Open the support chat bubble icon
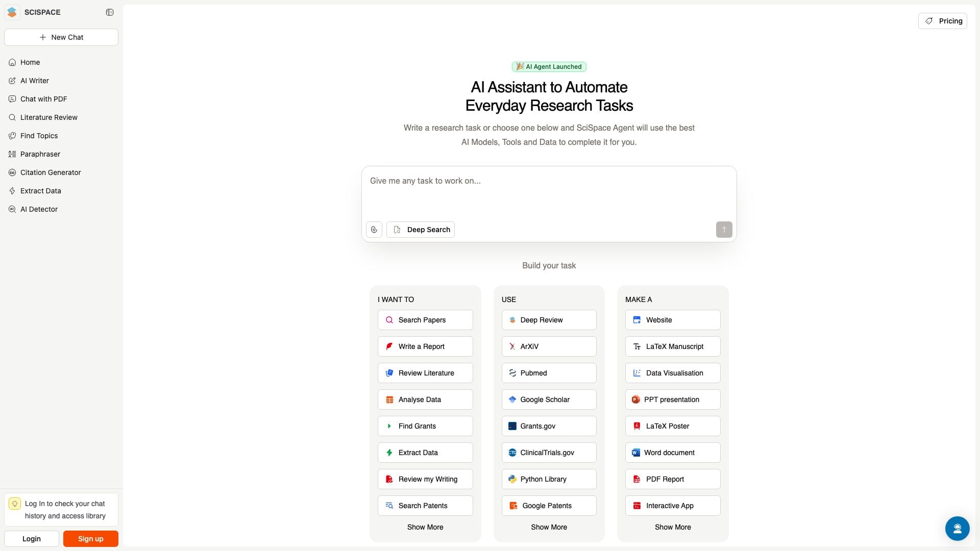 tap(957, 529)
